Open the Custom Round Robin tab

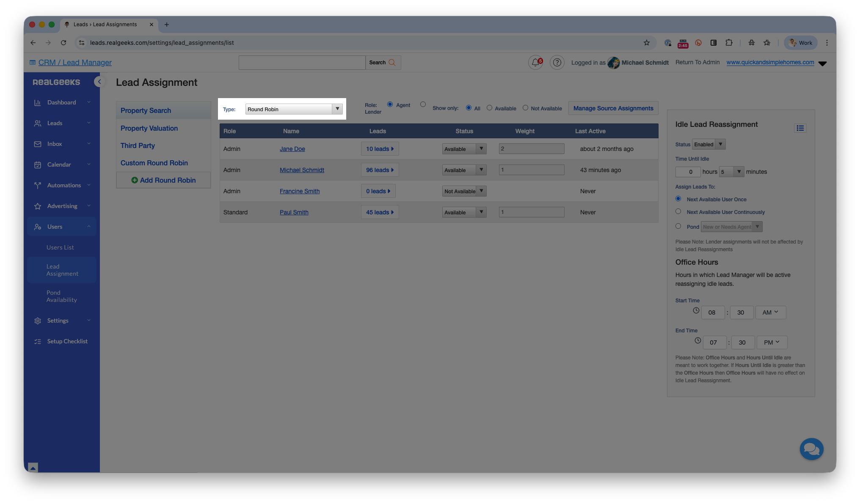point(154,163)
